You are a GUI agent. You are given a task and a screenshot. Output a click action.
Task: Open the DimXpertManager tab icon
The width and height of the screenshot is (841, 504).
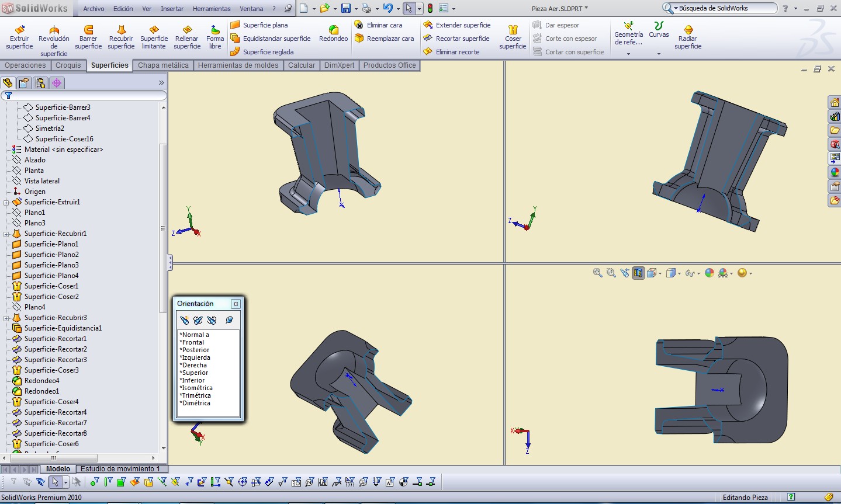[57, 83]
